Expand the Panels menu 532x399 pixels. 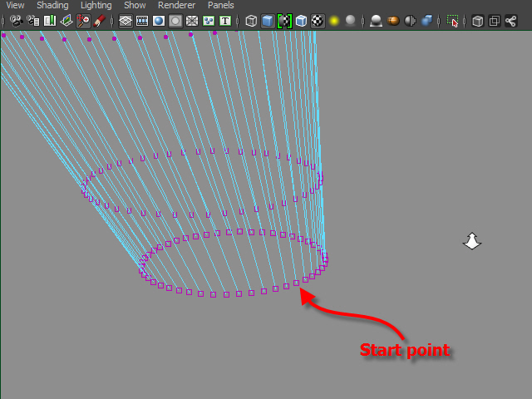(221, 5)
